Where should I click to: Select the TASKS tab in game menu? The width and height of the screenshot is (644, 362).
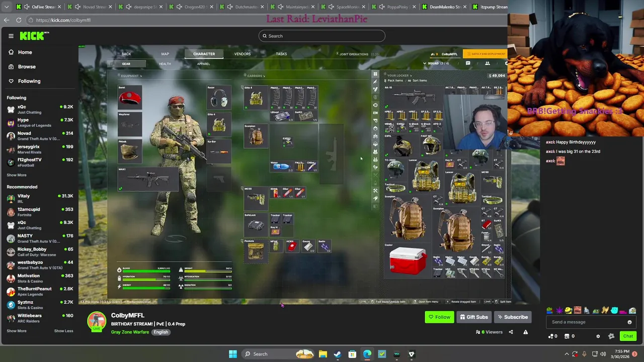coord(281,54)
